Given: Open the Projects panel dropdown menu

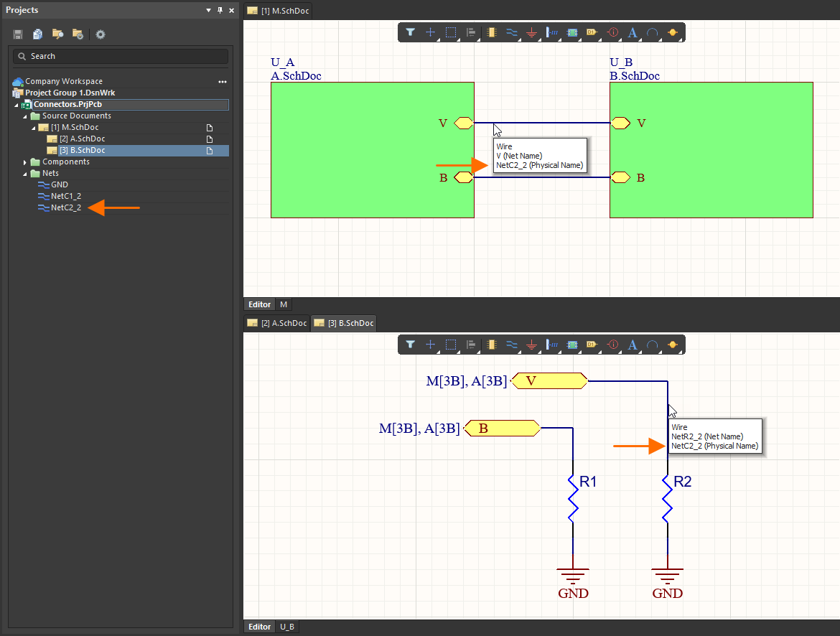Looking at the screenshot, I should point(209,11).
